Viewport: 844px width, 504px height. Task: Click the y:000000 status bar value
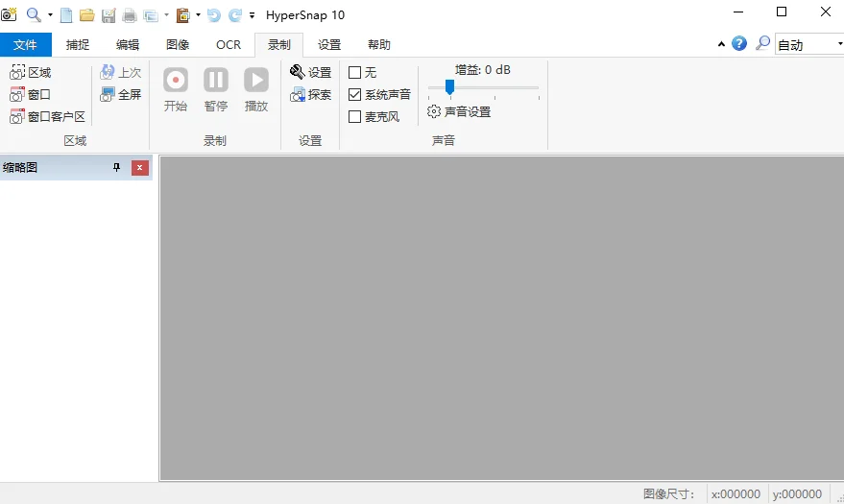797,493
